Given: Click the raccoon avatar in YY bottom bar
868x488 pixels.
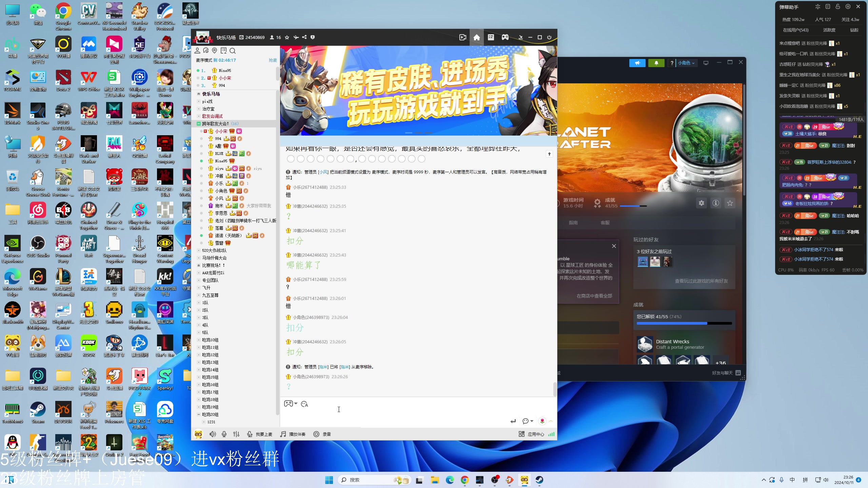Looking at the screenshot, I should point(198,434).
